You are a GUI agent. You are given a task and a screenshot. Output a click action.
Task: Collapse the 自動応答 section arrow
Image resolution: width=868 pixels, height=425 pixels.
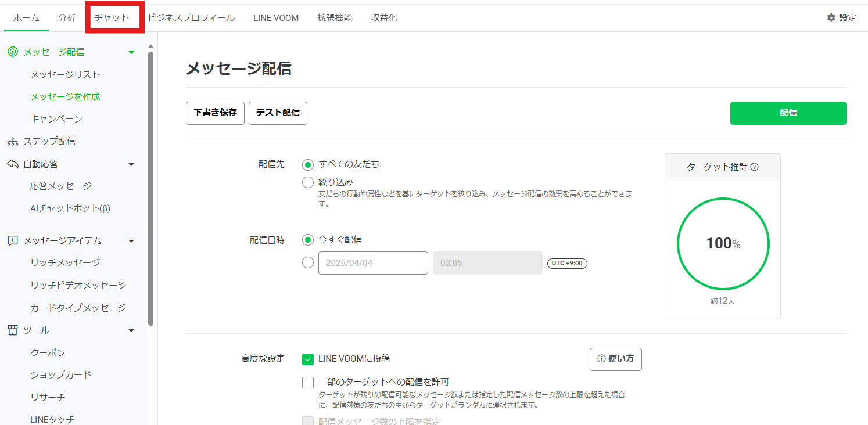[131, 164]
